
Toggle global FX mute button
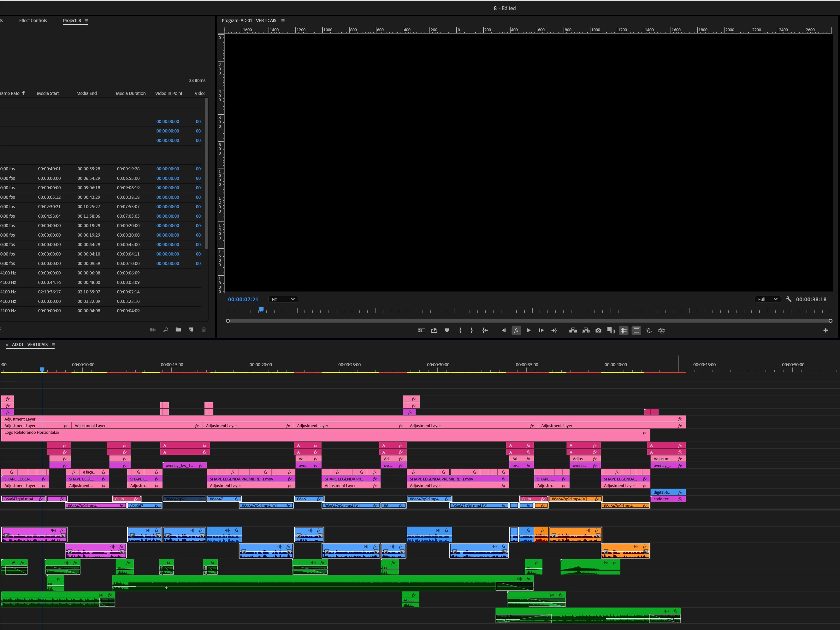(516, 330)
